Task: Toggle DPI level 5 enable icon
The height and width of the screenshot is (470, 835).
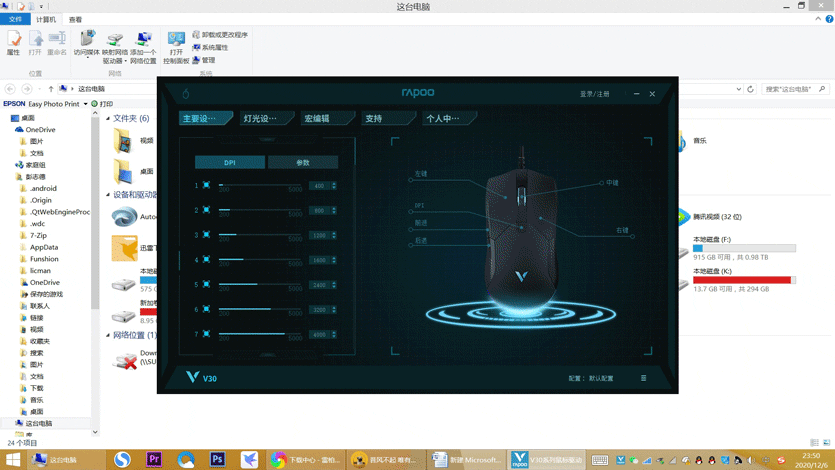Action: pos(207,284)
